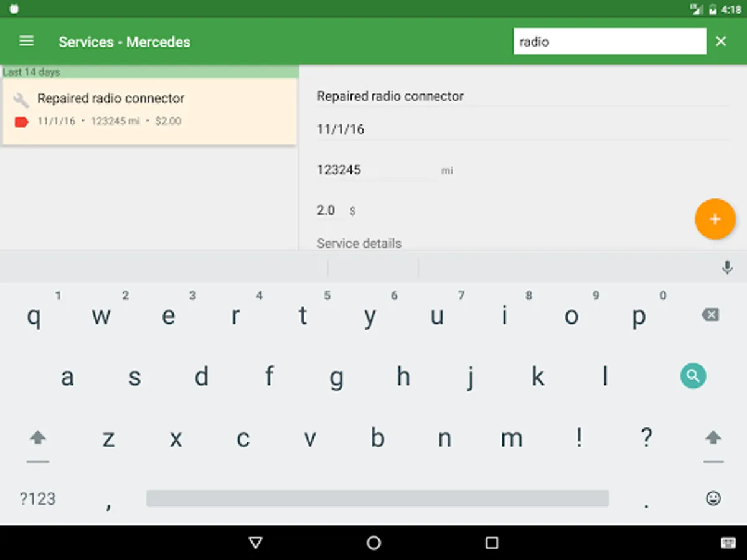
Task: Tap the question mark key
Action: click(x=646, y=438)
